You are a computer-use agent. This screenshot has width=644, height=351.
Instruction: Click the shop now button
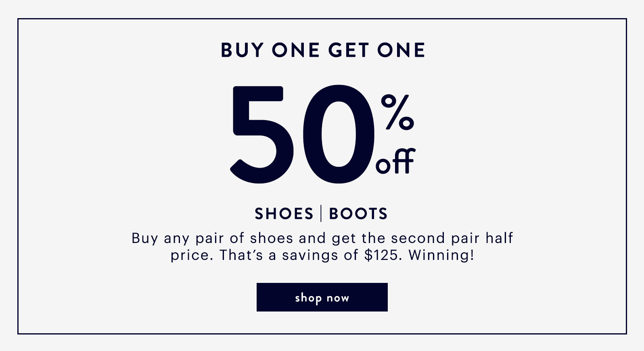coord(322,297)
